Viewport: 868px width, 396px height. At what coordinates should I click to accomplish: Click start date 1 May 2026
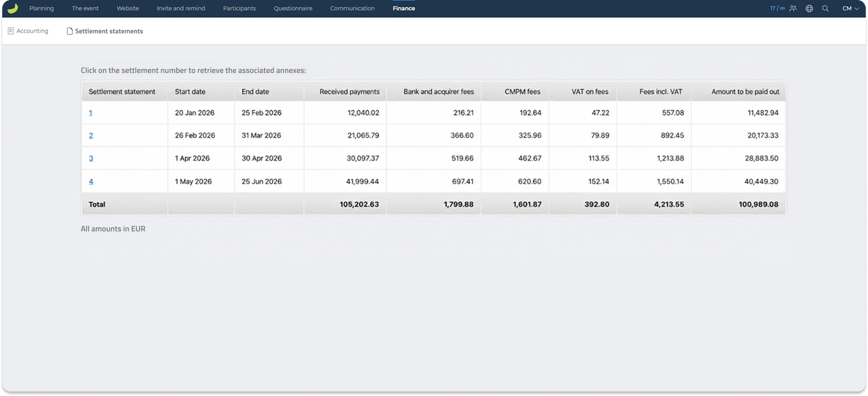(193, 182)
